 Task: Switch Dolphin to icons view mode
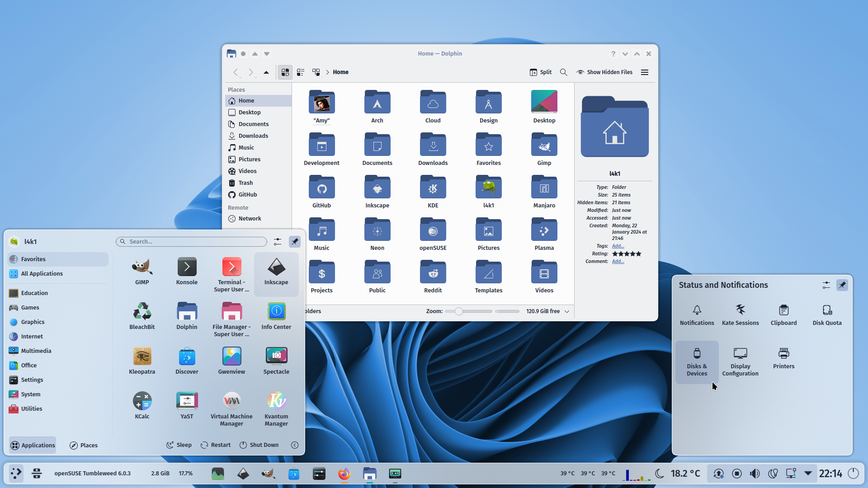coord(285,72)
